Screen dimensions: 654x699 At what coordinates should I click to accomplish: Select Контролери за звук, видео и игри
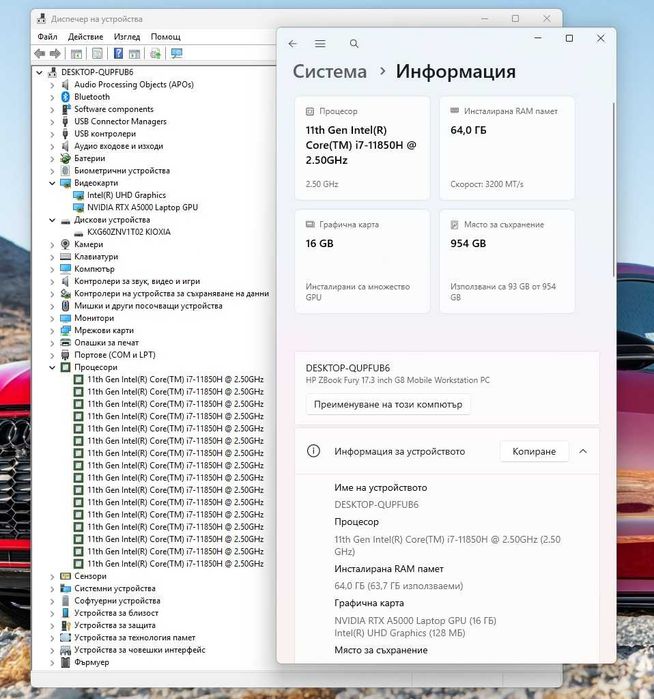tap(137, 281)
